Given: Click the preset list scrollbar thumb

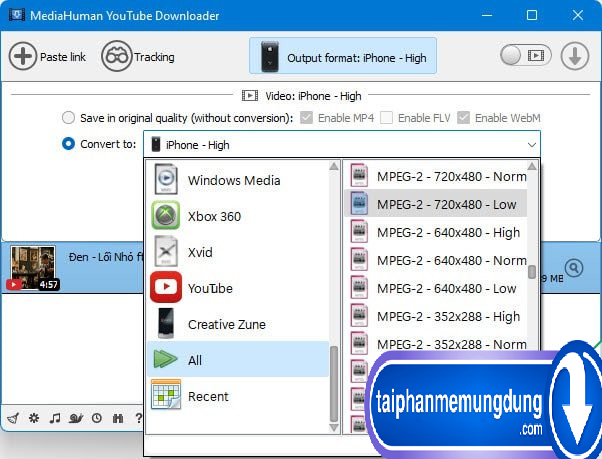Looking at the screenshot, I should coord(532,272).
